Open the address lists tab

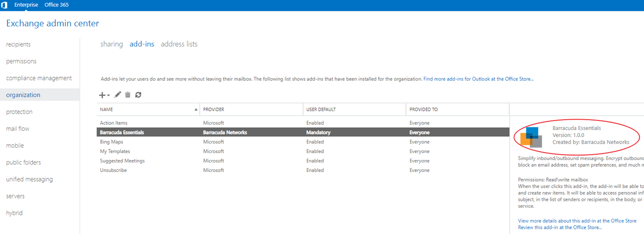point(179,44)
